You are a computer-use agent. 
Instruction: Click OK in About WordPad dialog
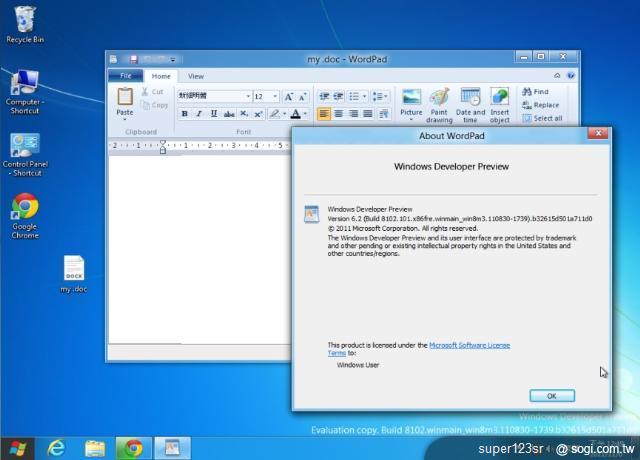tap(552, 396)
